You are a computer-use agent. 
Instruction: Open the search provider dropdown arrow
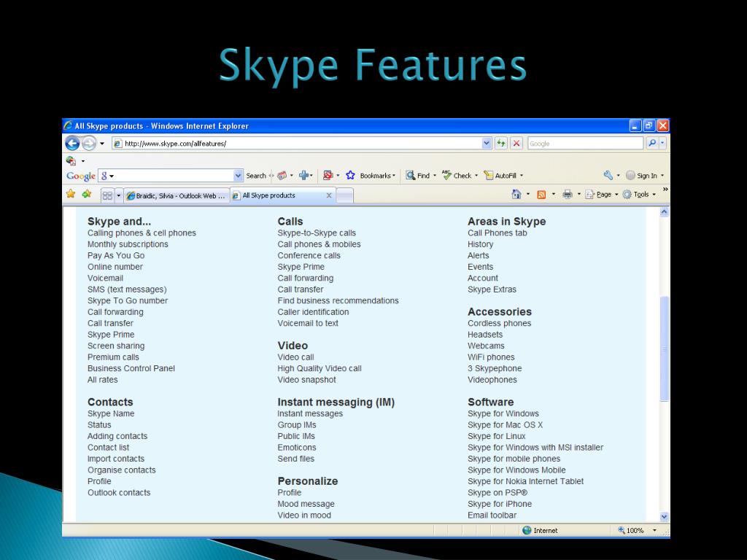(662, 143)
